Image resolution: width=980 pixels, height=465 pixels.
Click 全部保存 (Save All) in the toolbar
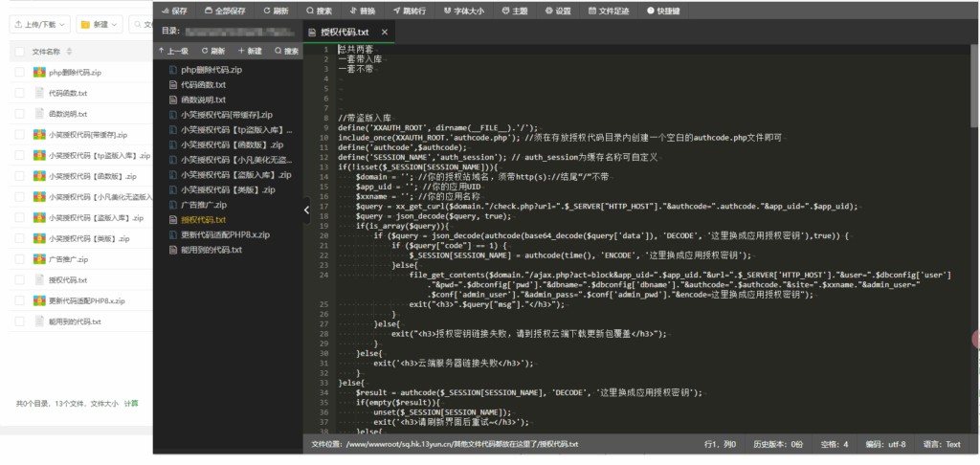coord(224,11)
